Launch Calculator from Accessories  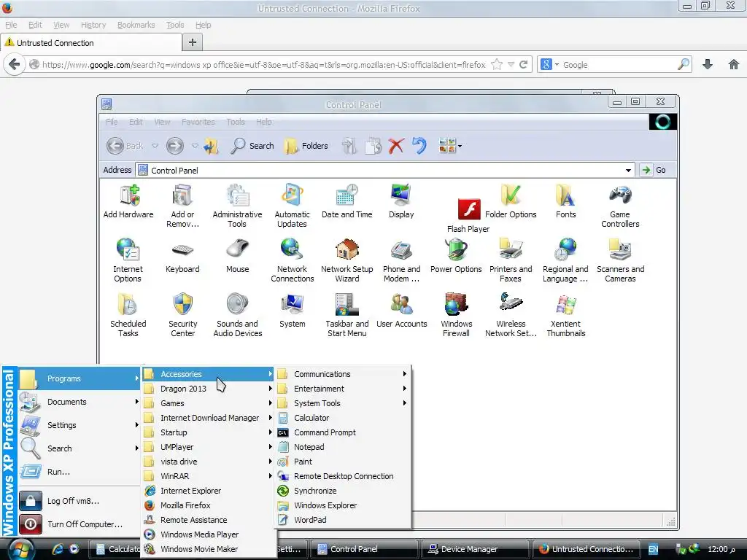pyautogui.click(x=343, y=418)
